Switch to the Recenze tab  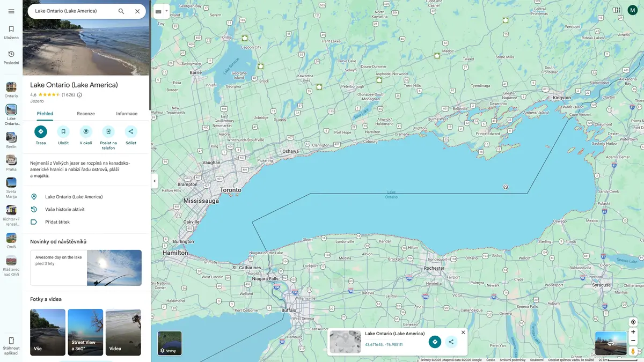click(x=86, y=114)
